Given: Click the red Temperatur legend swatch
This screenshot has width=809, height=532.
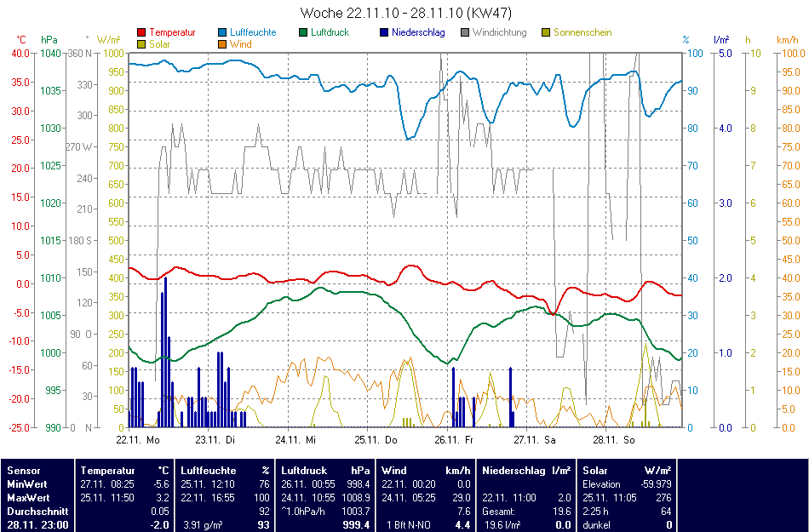Looking at the screenshot, I should tap(142, 32).
